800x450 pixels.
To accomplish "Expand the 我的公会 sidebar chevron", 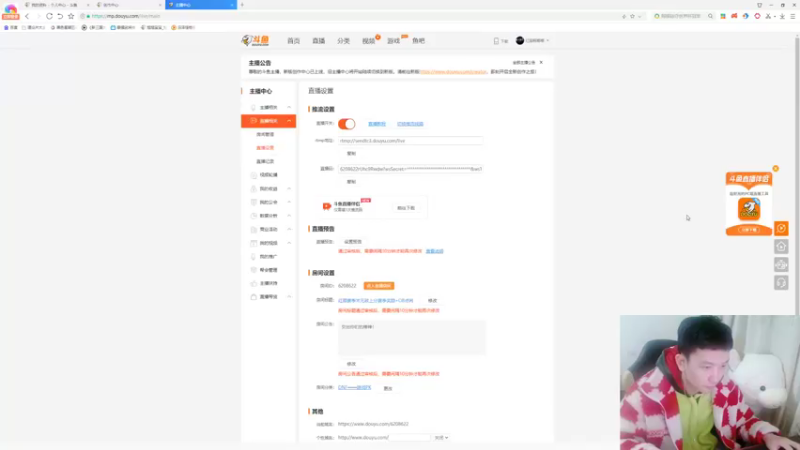I will pos(289,202).
